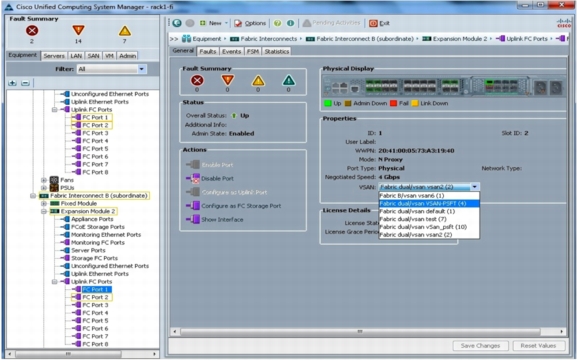Click the Save Changes button
The width and height of the screenshot is (578, 362).
[x=480, y=345]
